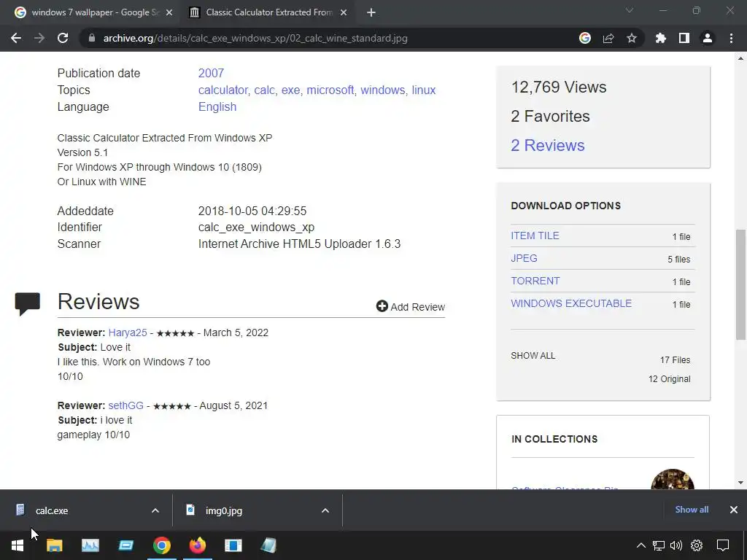Image resolution: width=747 pixels, height=560 pixels.
Task: Open the downloaded calc.exe file
Action: pos(52,510)
